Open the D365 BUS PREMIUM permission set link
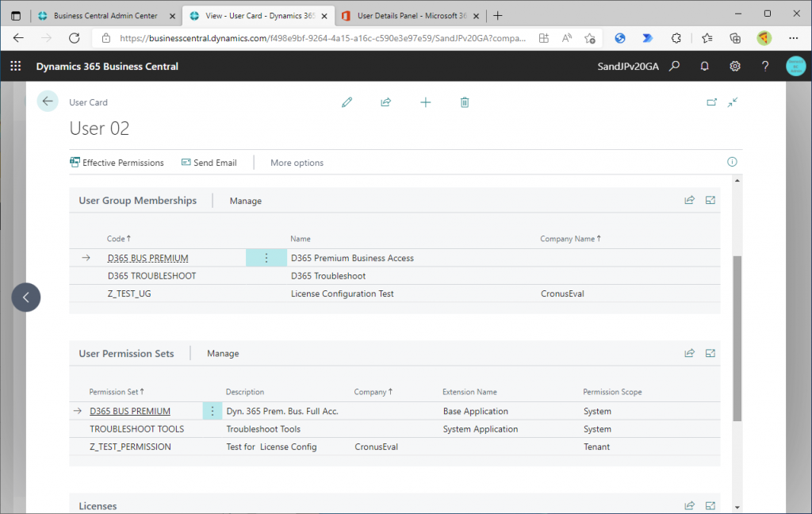812x514 pixels. [130, 411]
